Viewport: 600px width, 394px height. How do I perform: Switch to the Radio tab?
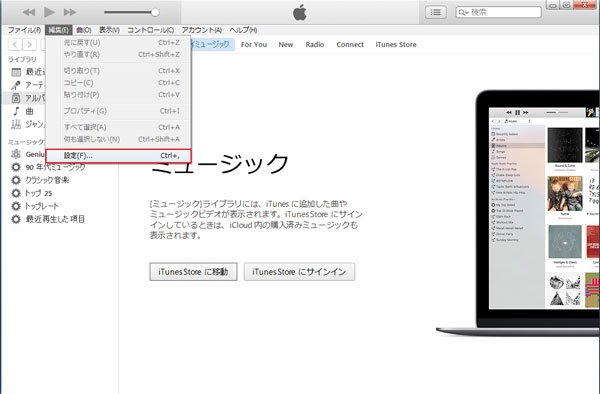coord(315,44)
